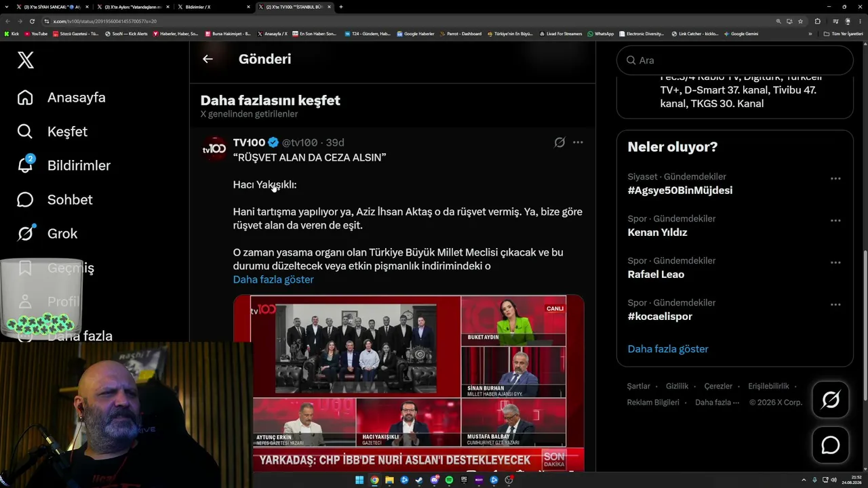Open the Kenan Yıldız trend

658,232
